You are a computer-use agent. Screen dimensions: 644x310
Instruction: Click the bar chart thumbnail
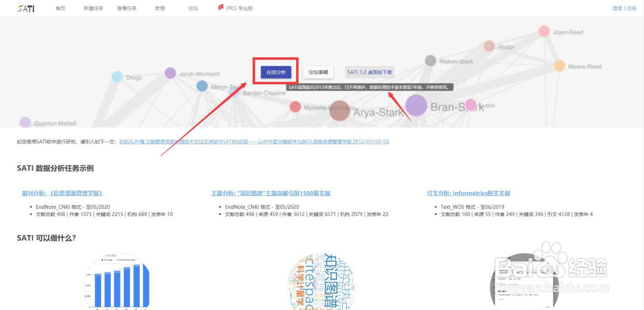click(x=118, y=282)
